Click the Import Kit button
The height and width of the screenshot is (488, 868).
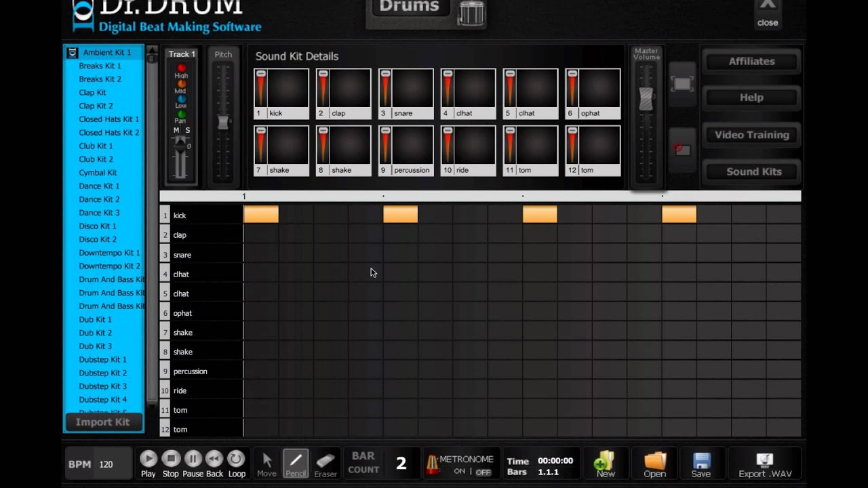click(x=102, y=422)
